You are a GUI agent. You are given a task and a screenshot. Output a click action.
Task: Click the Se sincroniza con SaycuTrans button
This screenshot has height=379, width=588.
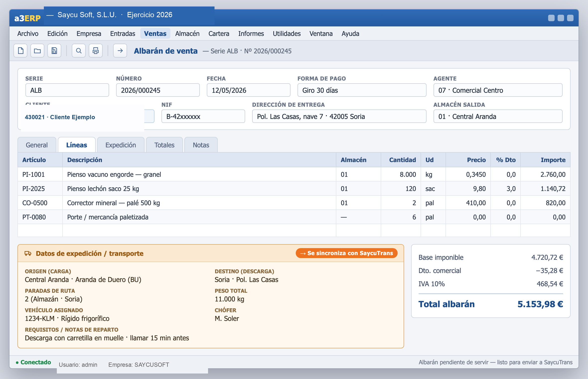click(347, 253)
